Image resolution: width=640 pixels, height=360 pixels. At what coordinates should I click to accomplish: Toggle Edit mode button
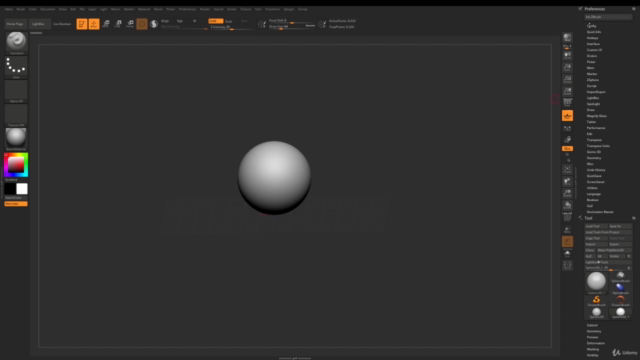click(x=82, y=24)
